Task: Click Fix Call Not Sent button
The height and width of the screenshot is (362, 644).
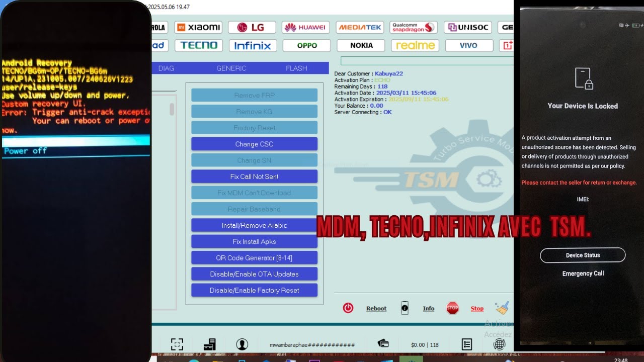Action: [254, 176]
